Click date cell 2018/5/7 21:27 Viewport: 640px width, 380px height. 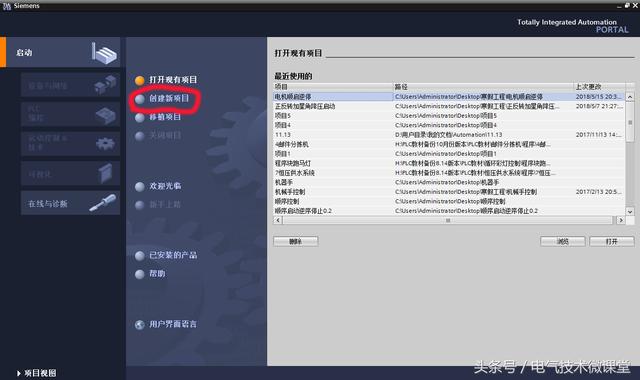[x=599, y=106]
